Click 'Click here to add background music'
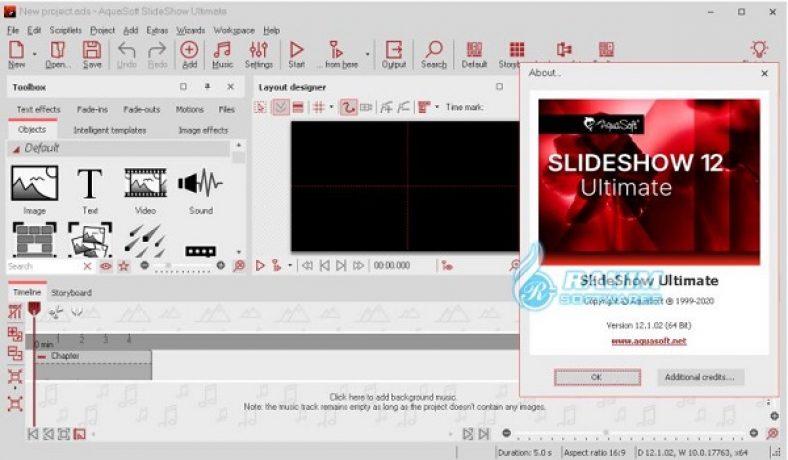Viewport: 788px width, 460px height. click(x=392, y=397)
